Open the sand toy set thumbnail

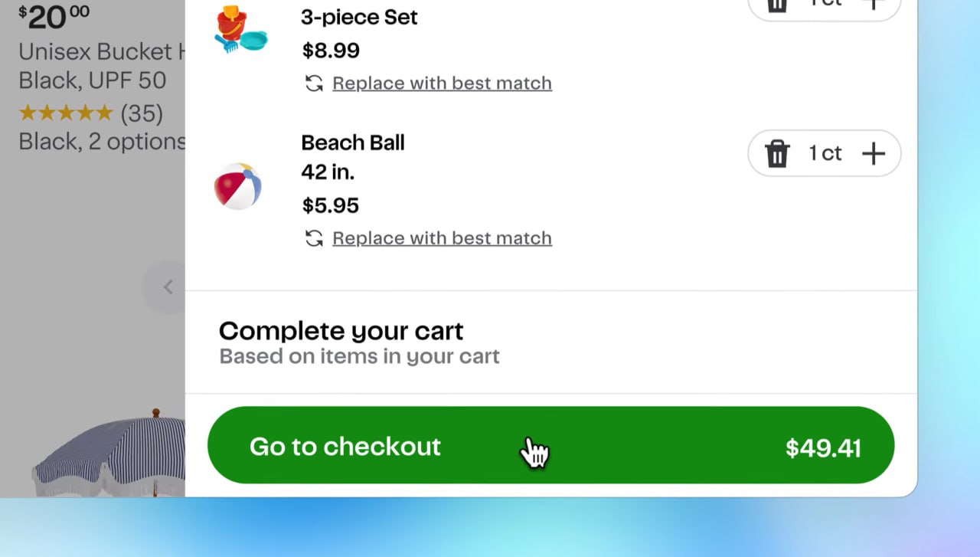click(241, 31)
